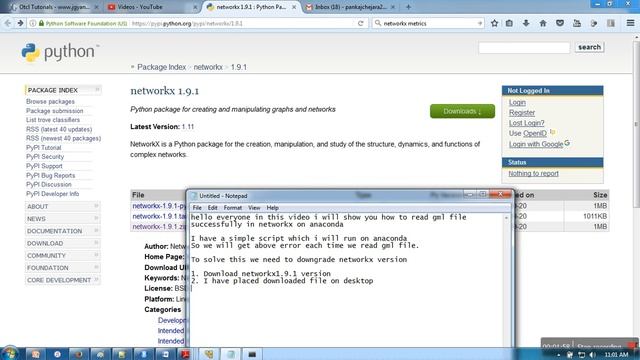640x360 pixels.
Task: Expand the CORE DEVELOPMENT sidebar section
Action: click(63, 280)
